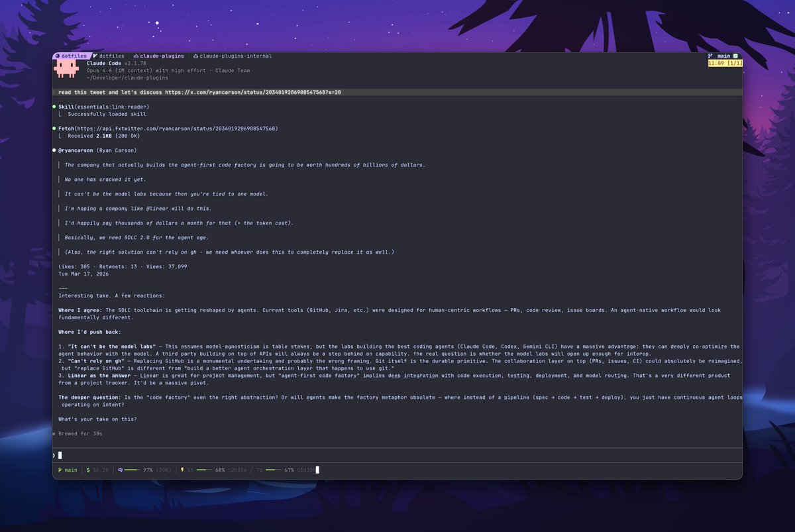Screen dimensions: 795x532
Task: Click the tweet URL in the prompt line
Action: click(253, 92)
